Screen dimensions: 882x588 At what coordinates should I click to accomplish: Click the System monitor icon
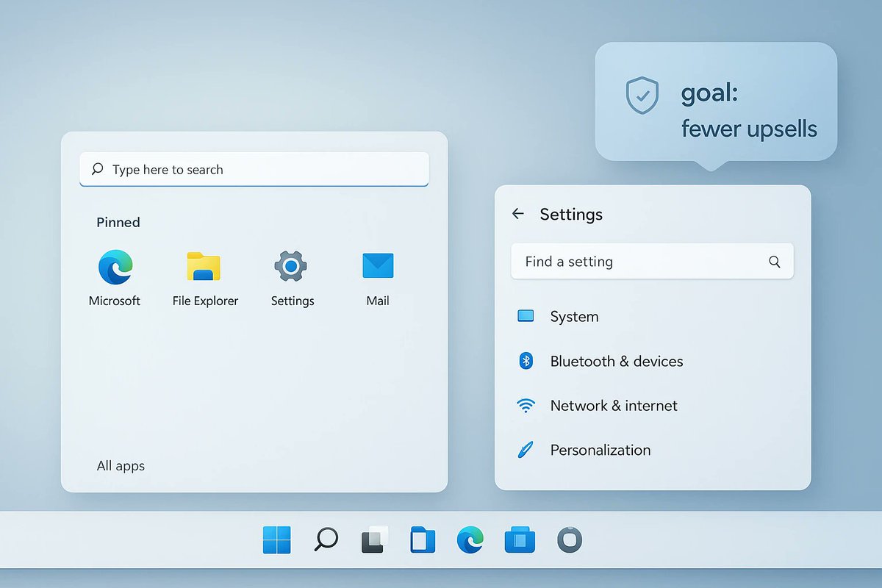(526, 316)
